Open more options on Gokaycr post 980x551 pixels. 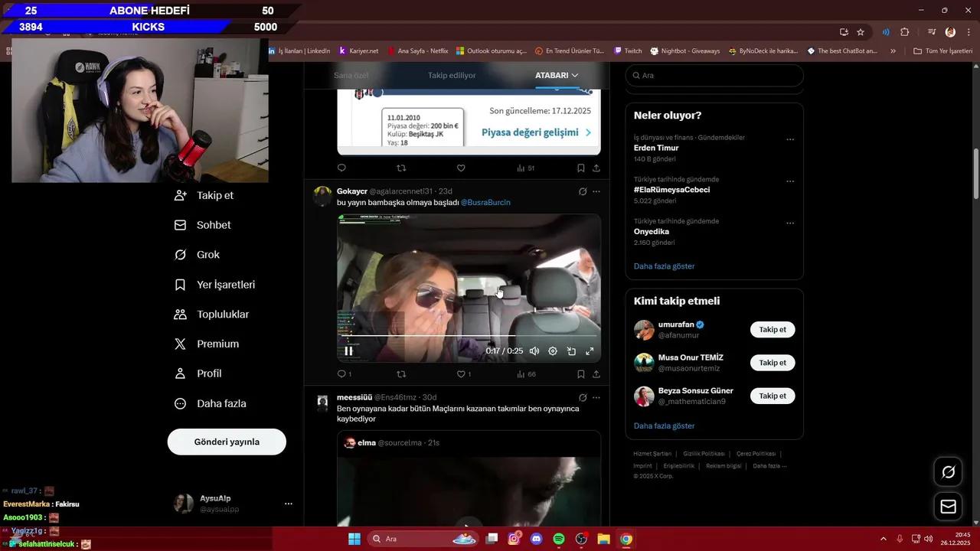click(x=596, y=191)
